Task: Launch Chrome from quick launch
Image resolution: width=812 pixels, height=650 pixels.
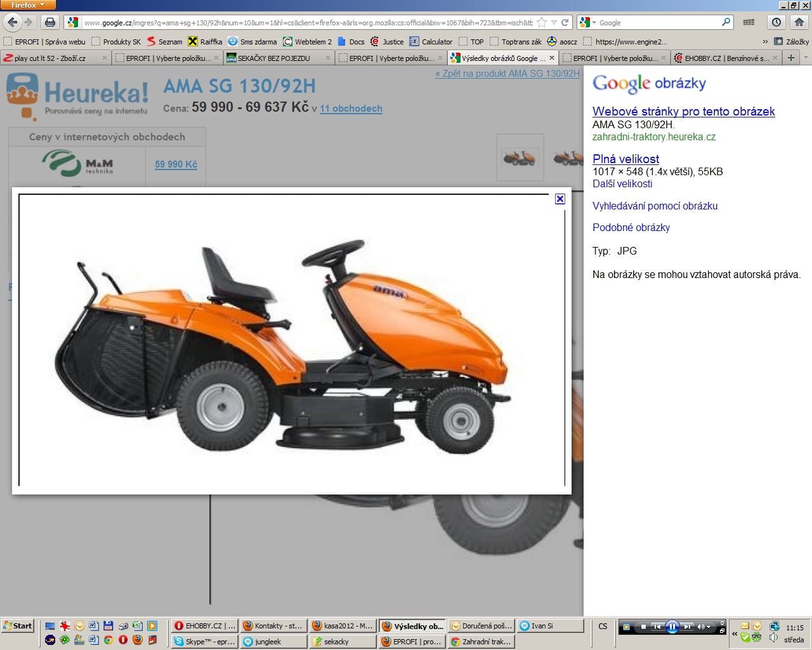Action: 108,640
